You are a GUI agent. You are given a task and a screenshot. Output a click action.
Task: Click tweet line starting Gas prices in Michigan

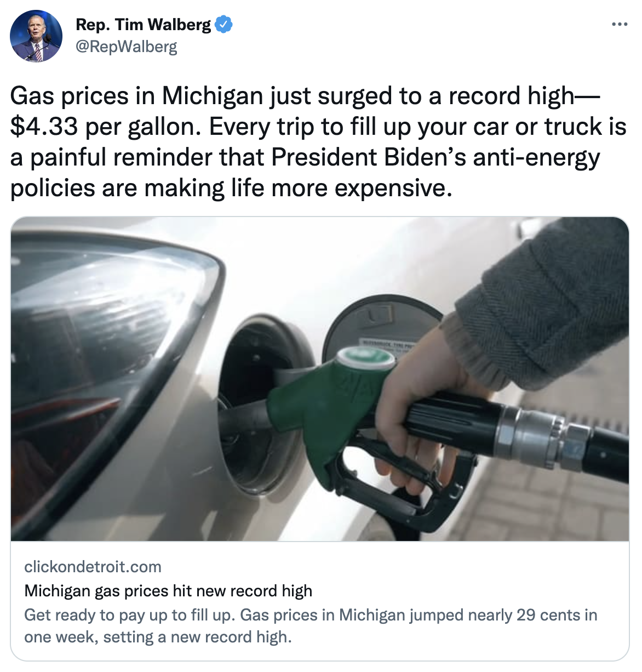(306, 96)
